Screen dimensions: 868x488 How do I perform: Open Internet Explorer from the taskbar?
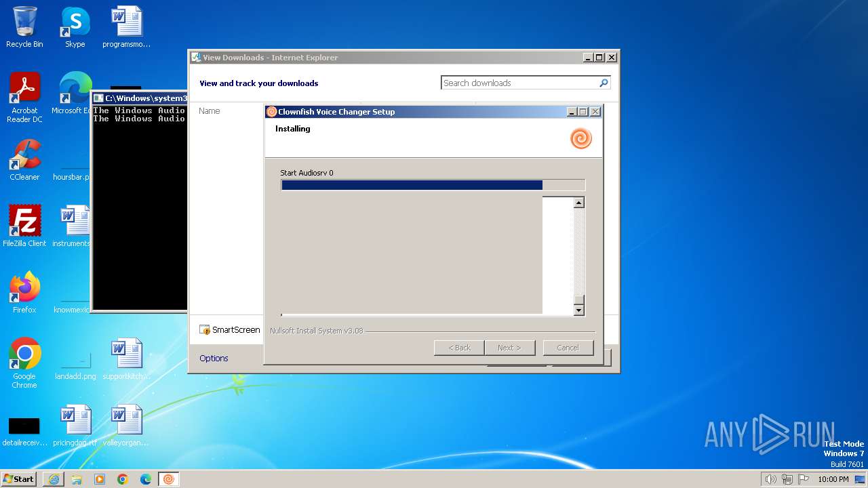(54, 479)
